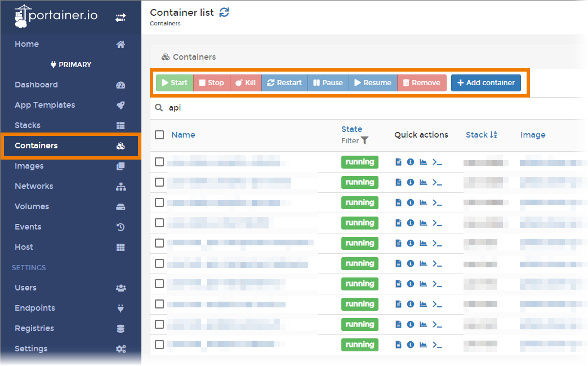Open stats chart icon of the third container row

424,202
